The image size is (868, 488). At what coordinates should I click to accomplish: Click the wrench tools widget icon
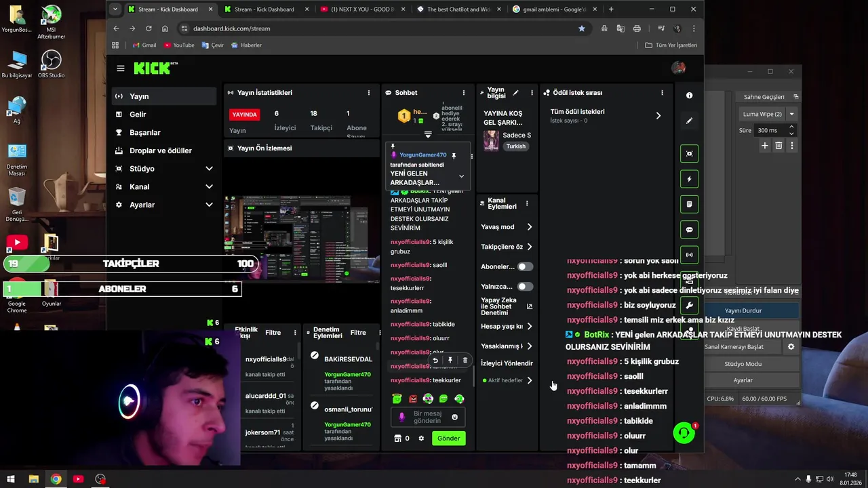(x=689, y=306)
